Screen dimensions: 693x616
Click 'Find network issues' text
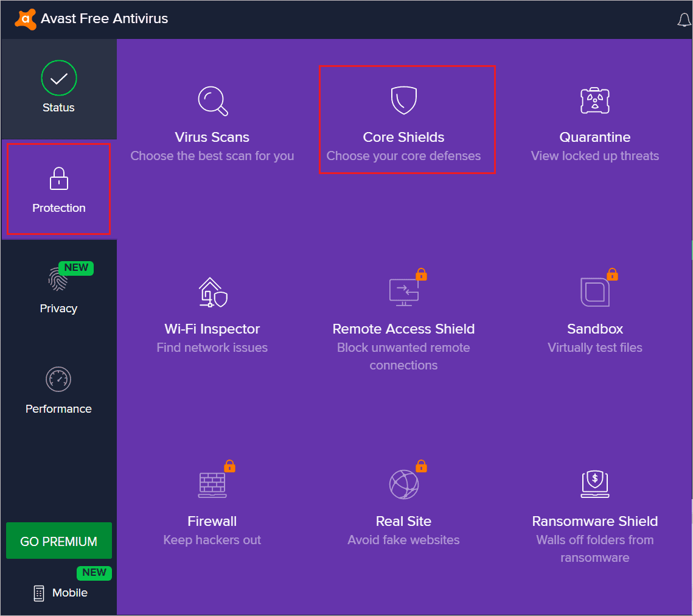[212, 348]
